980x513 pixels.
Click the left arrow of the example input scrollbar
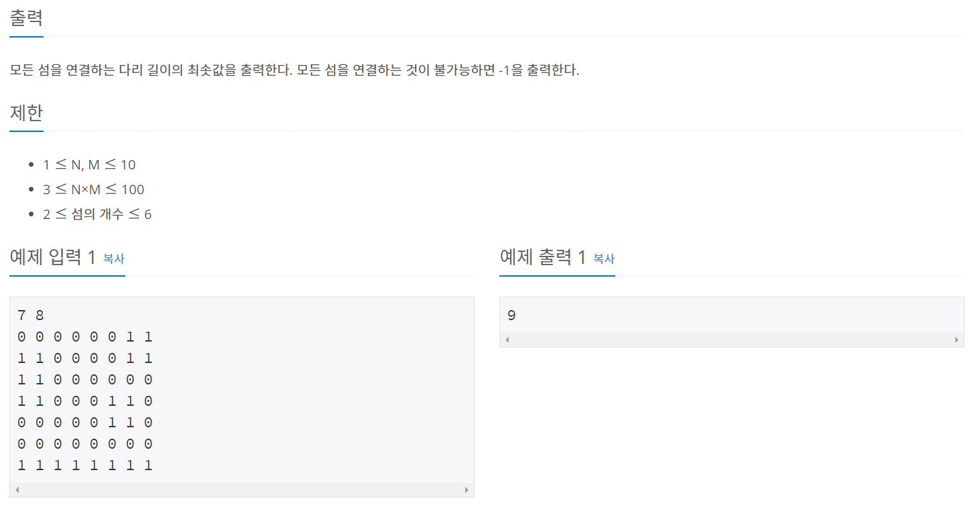tap(17, 490)
